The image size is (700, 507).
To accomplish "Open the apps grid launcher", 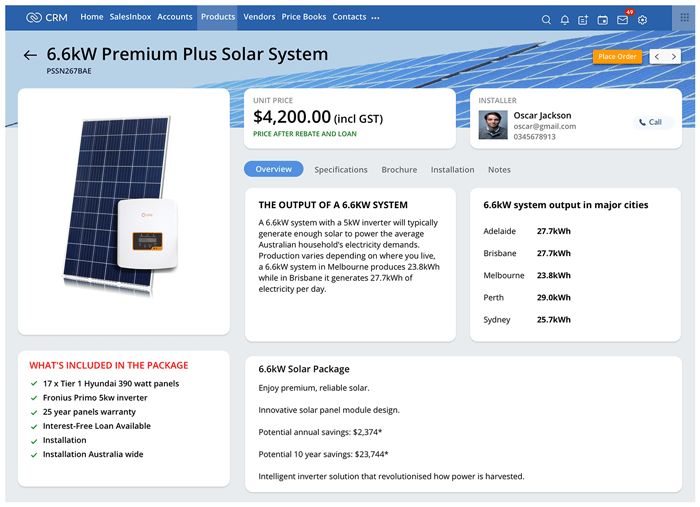I will click(x=685, y=18).
